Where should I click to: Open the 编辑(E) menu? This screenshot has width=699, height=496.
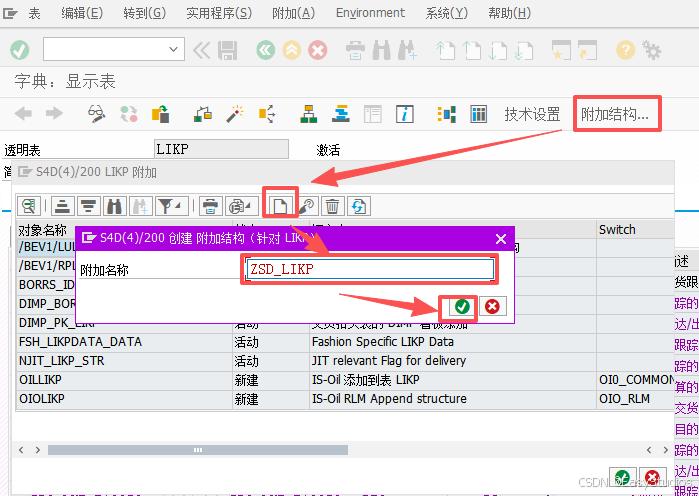82,13
